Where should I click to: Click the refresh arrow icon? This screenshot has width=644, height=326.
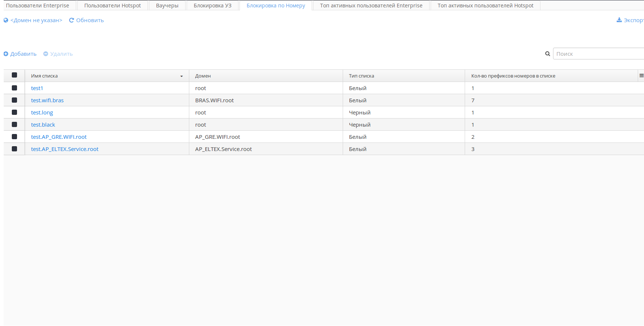72,20
